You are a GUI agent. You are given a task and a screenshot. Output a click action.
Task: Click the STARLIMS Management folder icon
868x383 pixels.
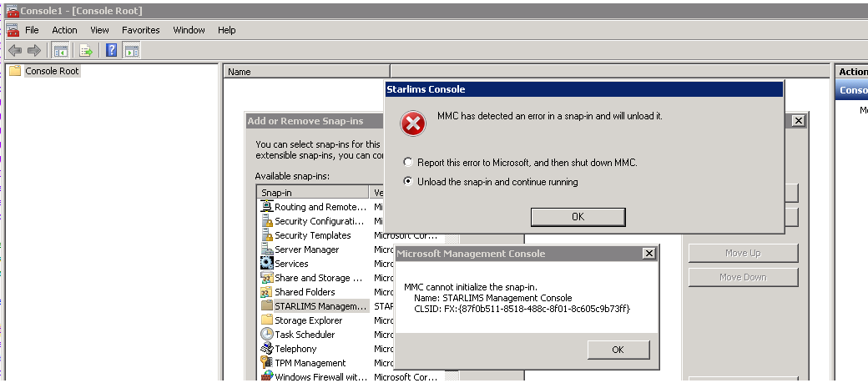click(x=267, y=306)
